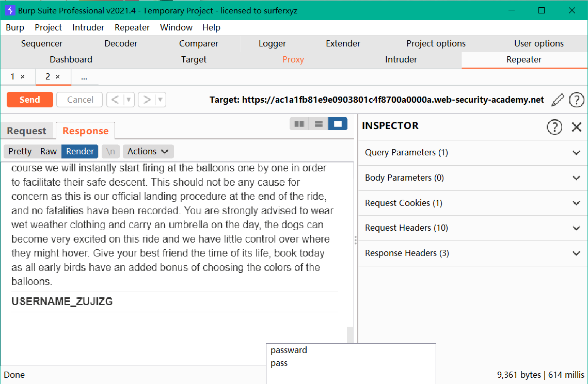
Task: Open the Project menu
Action: [49, 28]
